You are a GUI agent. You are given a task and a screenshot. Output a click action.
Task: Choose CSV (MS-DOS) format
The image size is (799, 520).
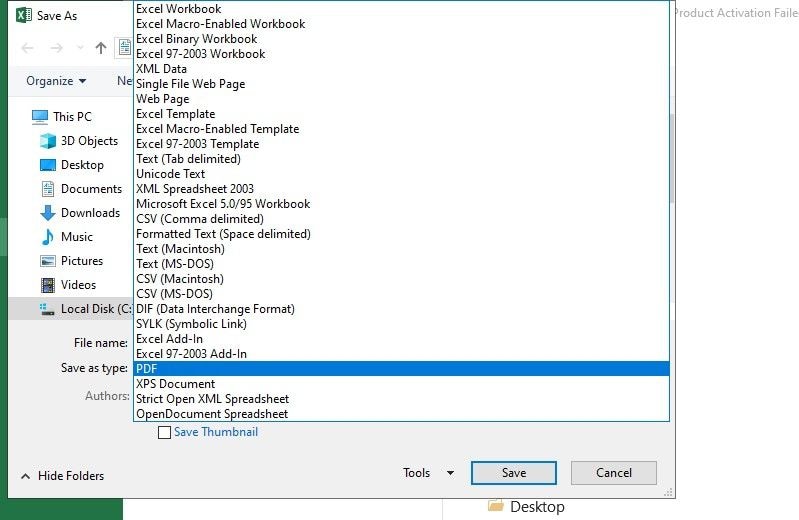401,294
